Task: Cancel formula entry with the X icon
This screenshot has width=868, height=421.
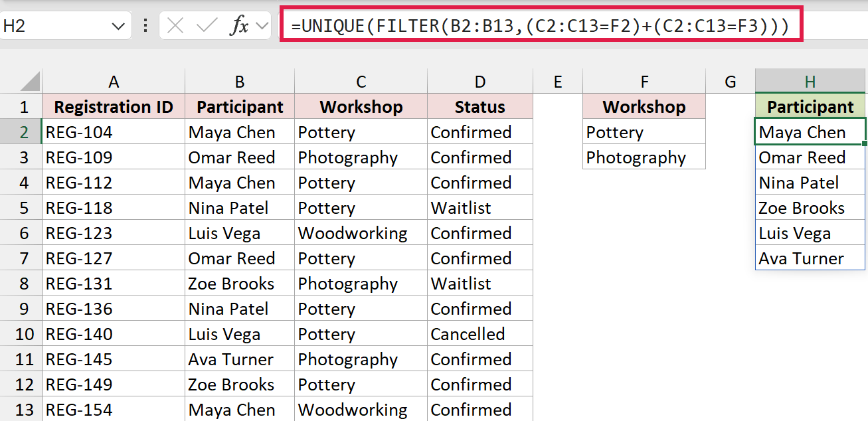Action: coord(175,27)
